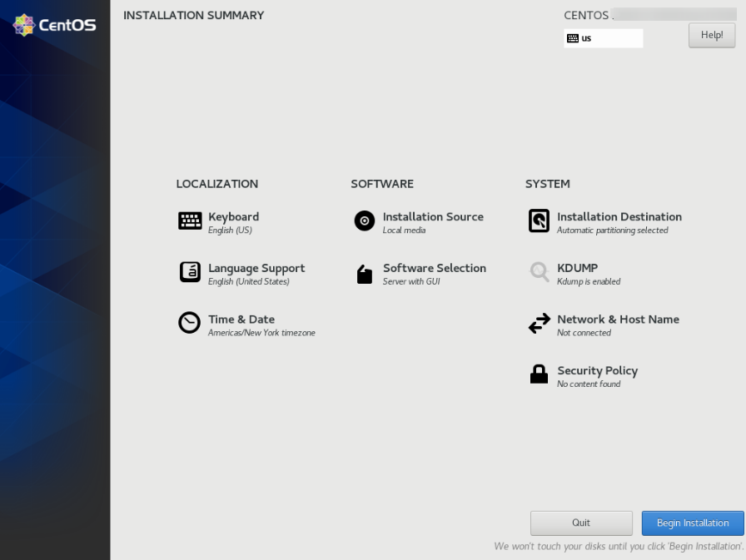
Task: Open Installation Source title
Action: [x=433, y=217]
